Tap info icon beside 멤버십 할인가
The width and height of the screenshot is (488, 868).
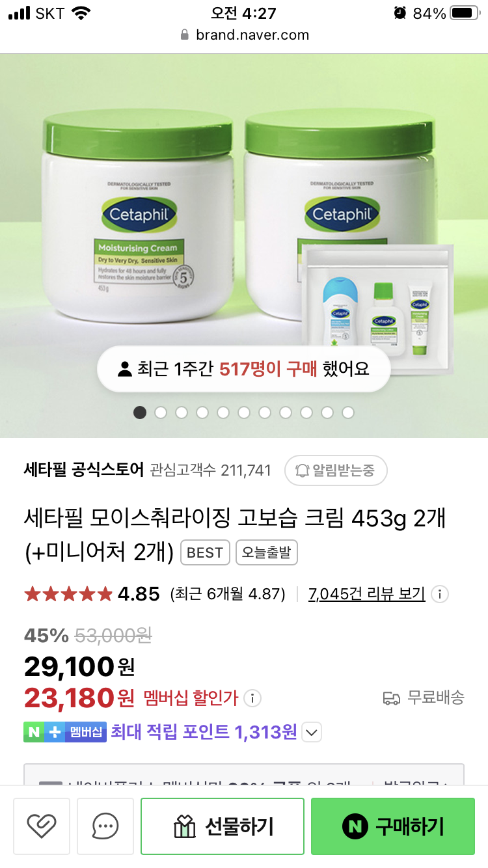point(252,698)
